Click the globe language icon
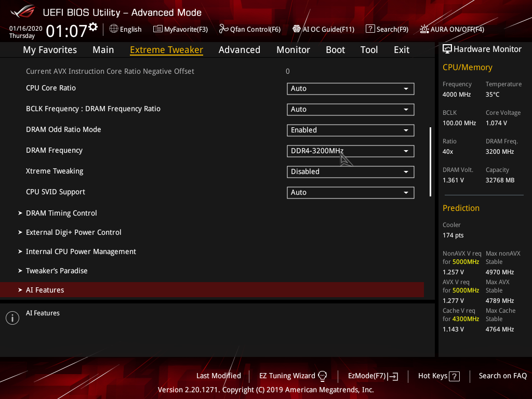The width and height of the screenshot is (532, 399). tap(114, 29)
